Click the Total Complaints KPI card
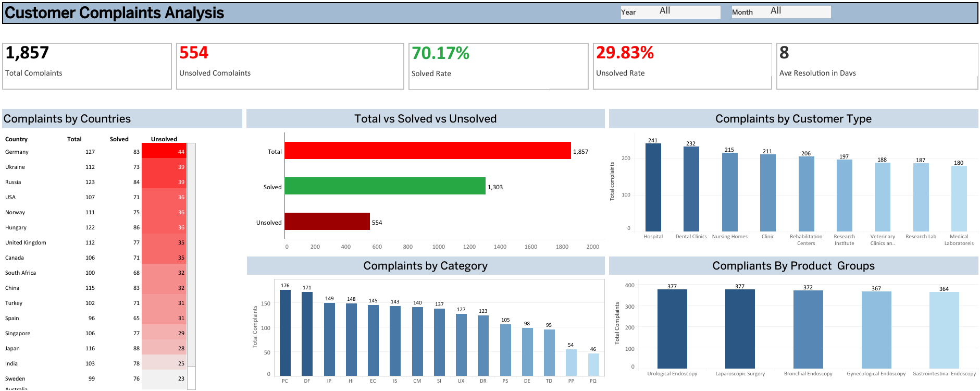 [86, 66]
